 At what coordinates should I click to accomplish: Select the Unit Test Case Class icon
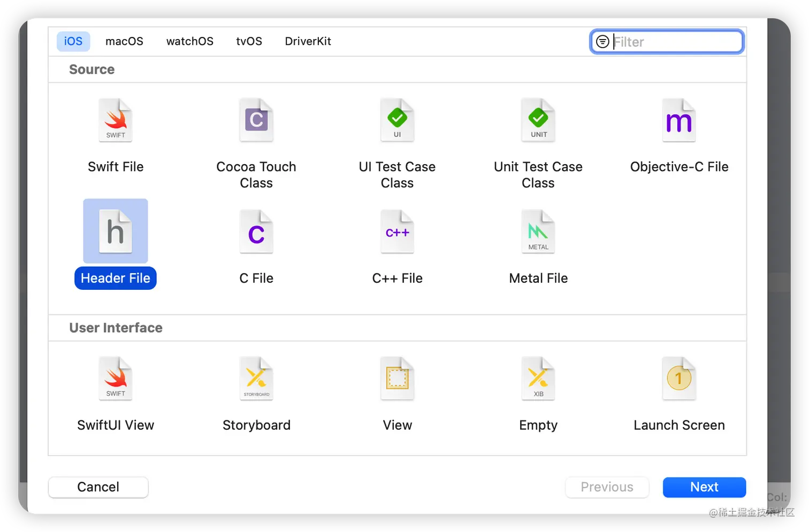coord(538,120)
